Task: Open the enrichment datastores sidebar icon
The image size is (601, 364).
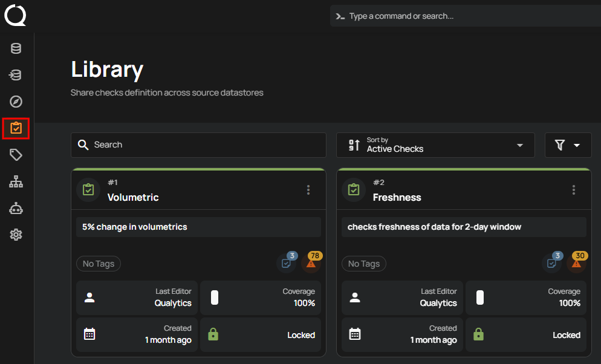Action: point(16,75)
